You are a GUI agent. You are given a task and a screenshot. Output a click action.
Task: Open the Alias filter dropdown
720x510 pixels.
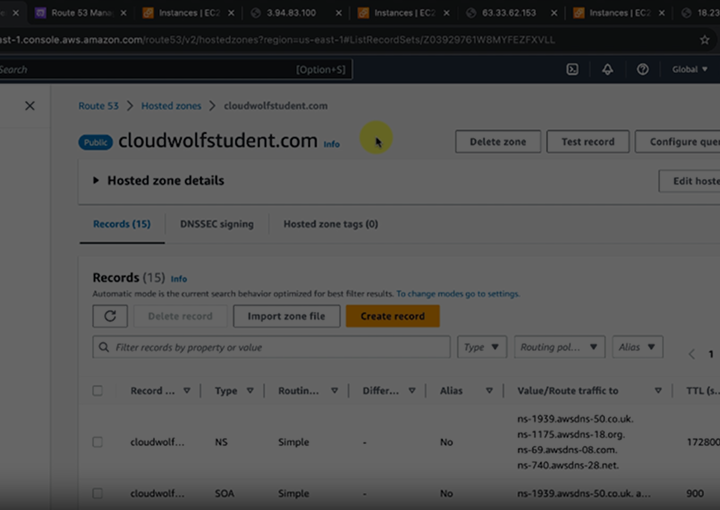point(637,347)
